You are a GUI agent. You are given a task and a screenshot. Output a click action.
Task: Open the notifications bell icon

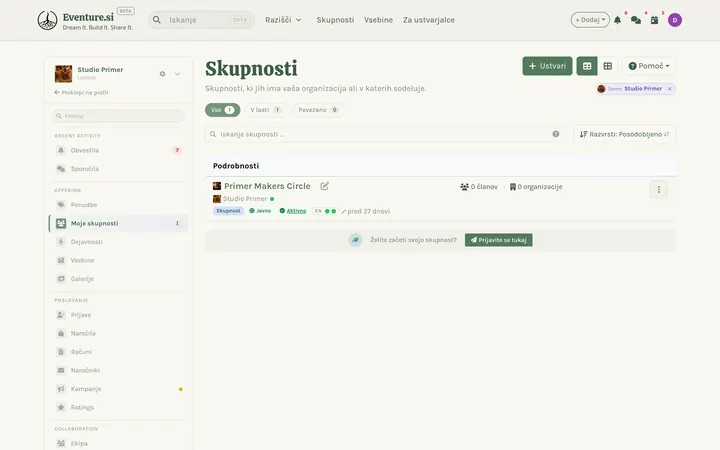click(x=618, y=20)
